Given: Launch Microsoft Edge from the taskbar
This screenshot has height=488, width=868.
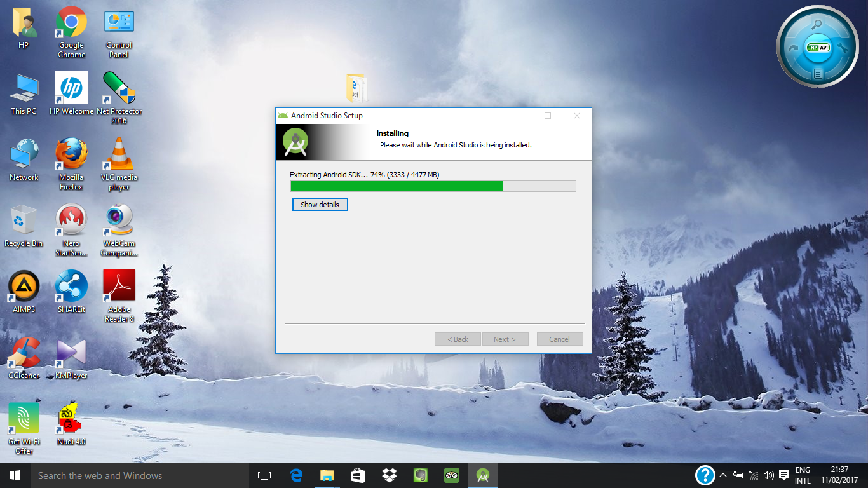Looking at the screenshot, I should 295,475.
